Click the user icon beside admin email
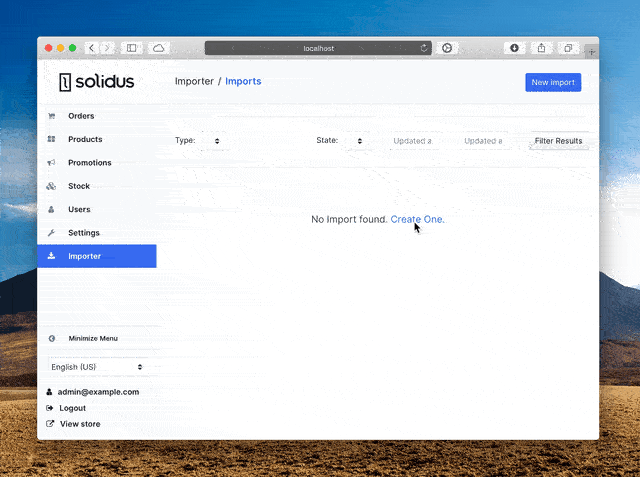The image size is (640, 477). pos(49,392)
